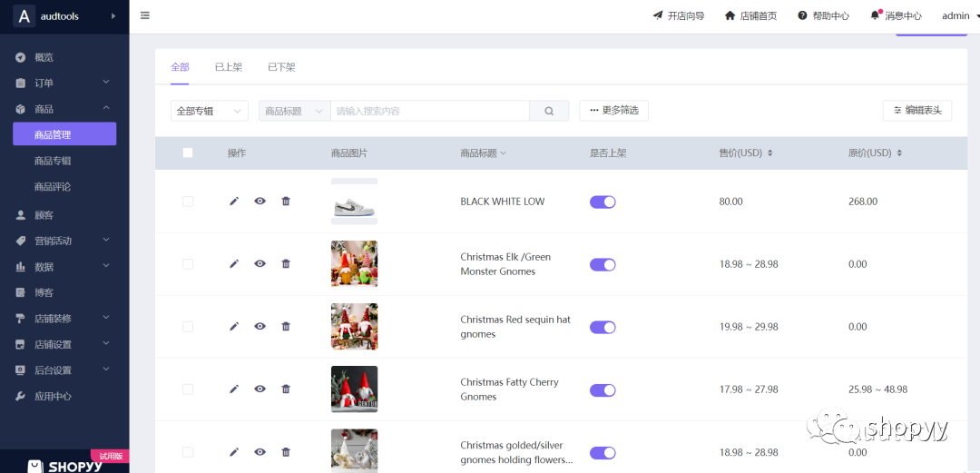
Task: Delete Christmas Red sequin hat gnomes
Action: coord(286,326)
